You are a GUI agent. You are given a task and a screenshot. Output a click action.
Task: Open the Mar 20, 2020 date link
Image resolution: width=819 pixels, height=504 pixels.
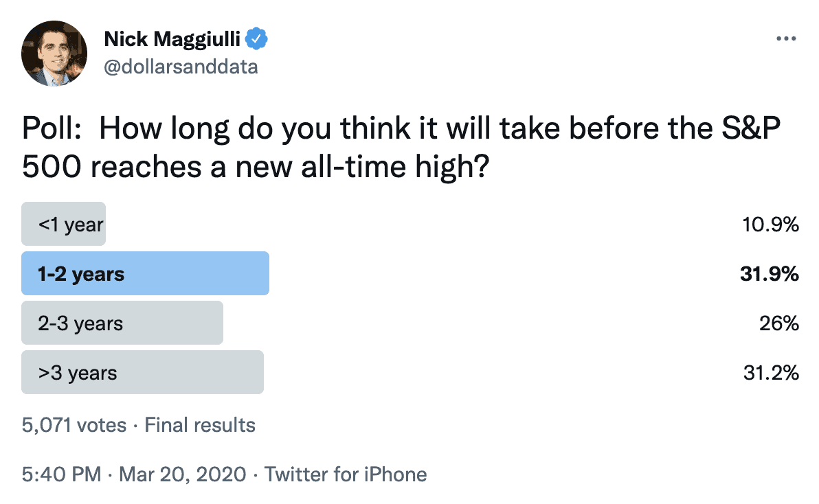tap(182, 474)
